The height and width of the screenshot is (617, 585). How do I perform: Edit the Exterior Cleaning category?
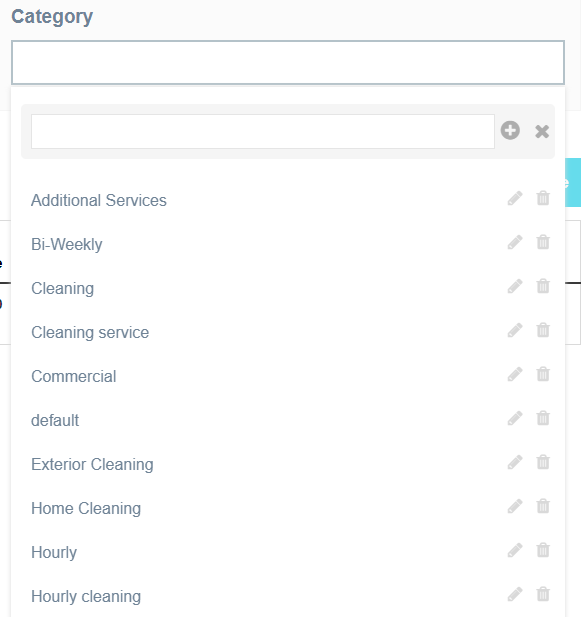coord(515,462)
